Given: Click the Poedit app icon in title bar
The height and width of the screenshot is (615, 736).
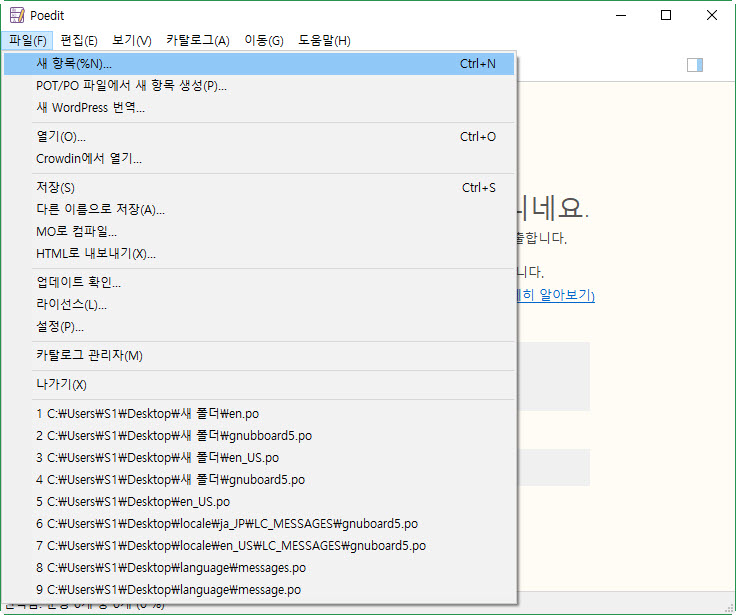Looking at the screenshot, I should point(16,15).
